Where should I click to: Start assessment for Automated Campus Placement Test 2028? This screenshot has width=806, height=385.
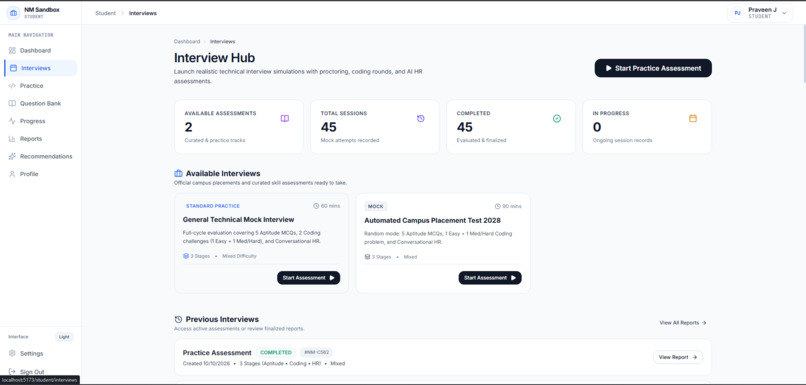(490, 278)
